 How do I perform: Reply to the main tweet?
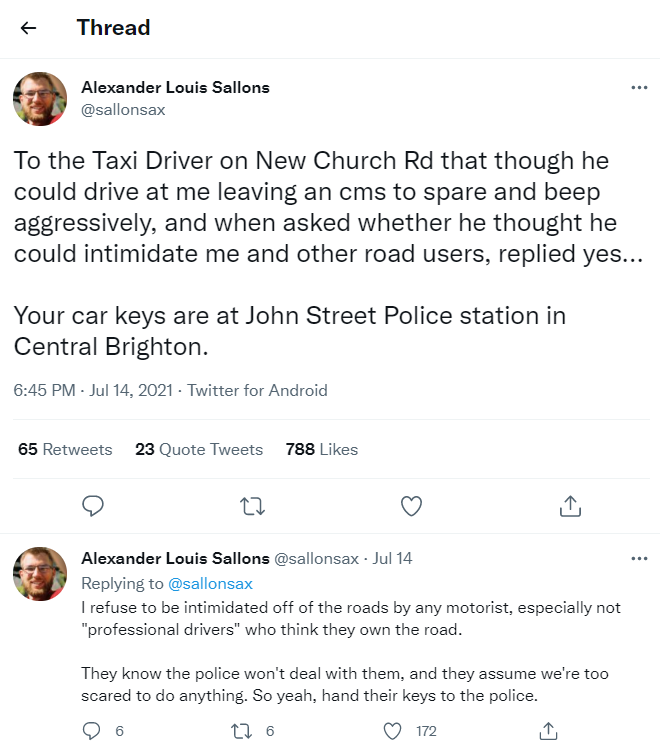(93, 506)
